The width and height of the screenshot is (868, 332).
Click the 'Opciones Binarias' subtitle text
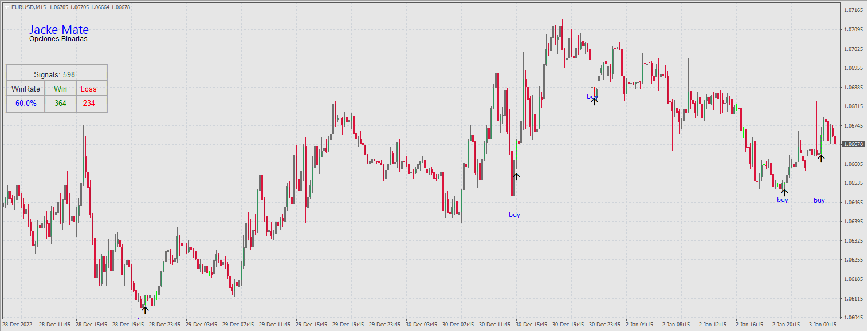(58, 39)
